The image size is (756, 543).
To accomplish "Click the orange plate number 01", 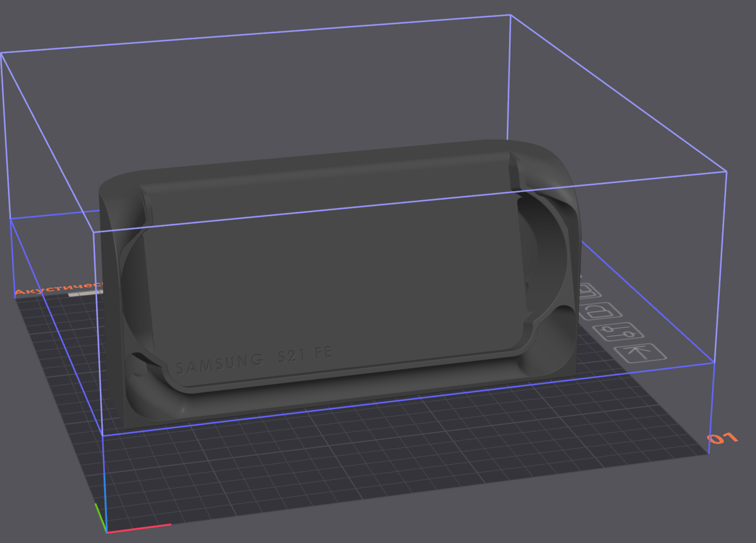I will click(722, 438).
